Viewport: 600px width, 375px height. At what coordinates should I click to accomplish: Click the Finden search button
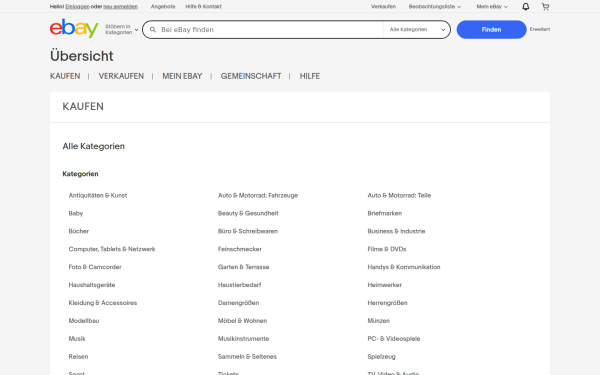(491, 29)
